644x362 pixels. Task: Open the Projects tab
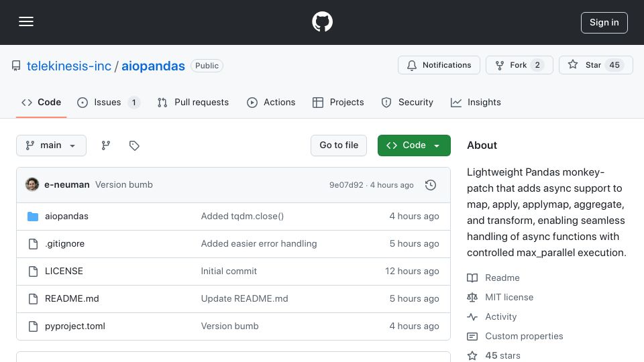point(338,102)
